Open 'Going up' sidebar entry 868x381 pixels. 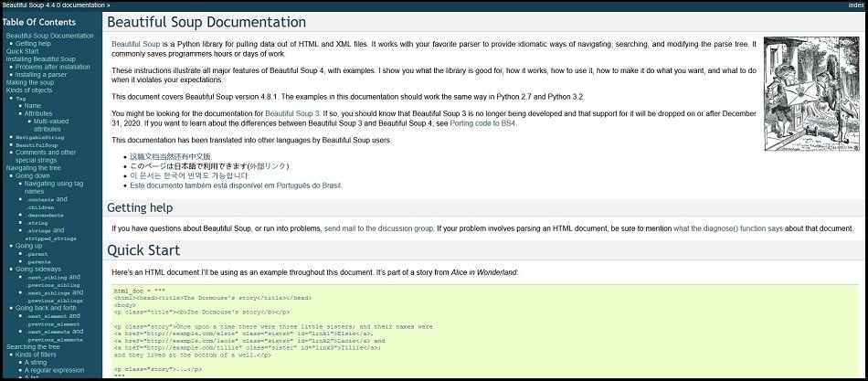(x=29, y=246)
